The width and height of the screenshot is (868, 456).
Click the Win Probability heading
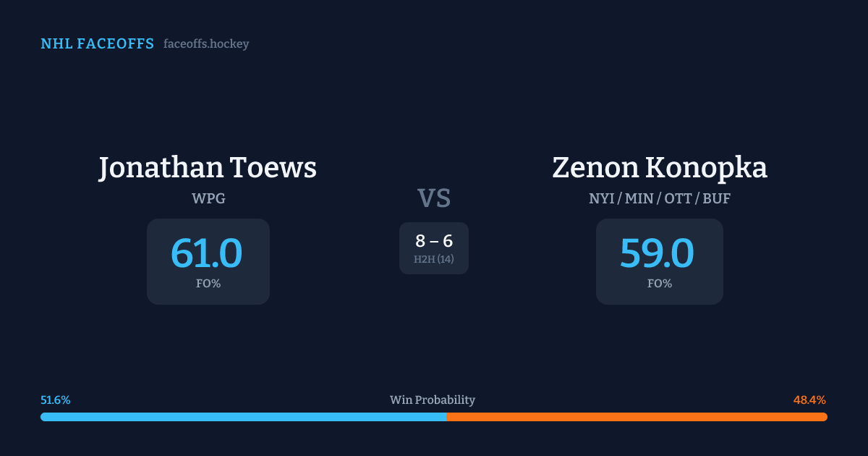coord(433,400)
